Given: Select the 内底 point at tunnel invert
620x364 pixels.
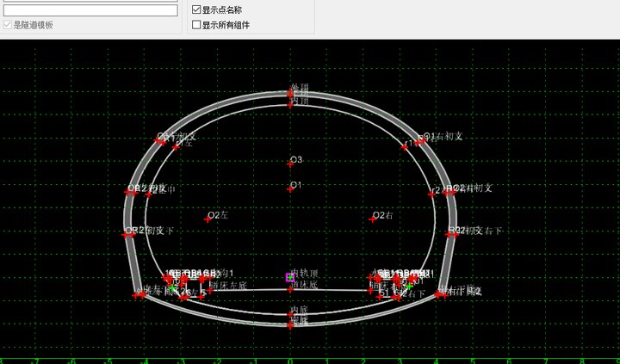Looking at the screenshot, I should [x=290, y=313].
